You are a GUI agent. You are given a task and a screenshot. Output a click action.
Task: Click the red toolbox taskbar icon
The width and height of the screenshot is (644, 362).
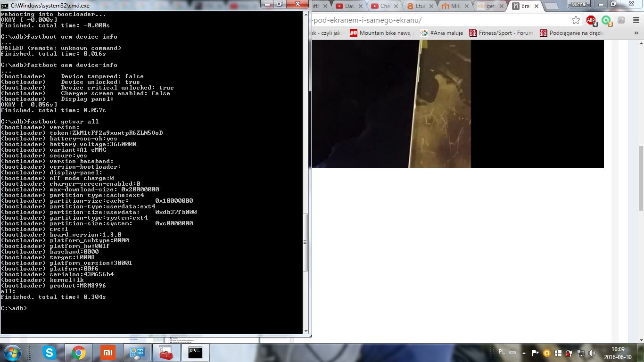coord(165,352)
